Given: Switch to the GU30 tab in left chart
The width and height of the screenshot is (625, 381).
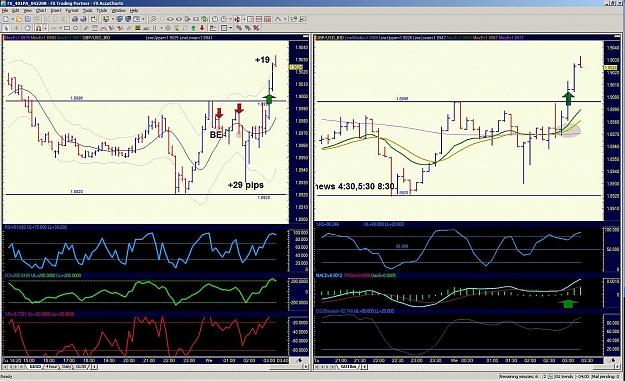Looking at the screenshot, I should coord(81,366).
